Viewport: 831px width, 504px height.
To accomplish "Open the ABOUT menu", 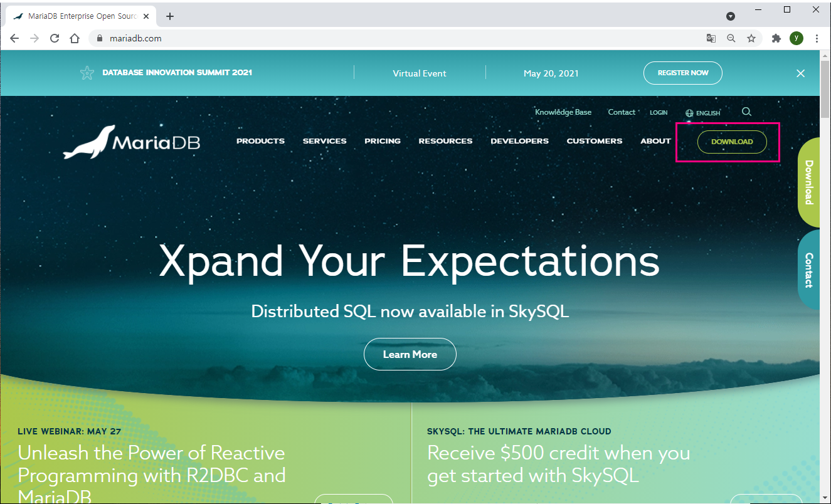I will [x=655, y=141].
